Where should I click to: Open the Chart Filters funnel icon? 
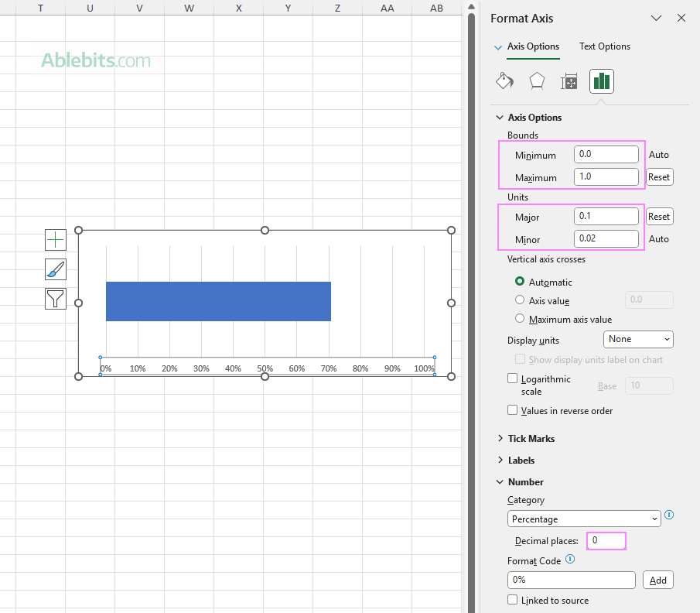[x=55, y=299]
